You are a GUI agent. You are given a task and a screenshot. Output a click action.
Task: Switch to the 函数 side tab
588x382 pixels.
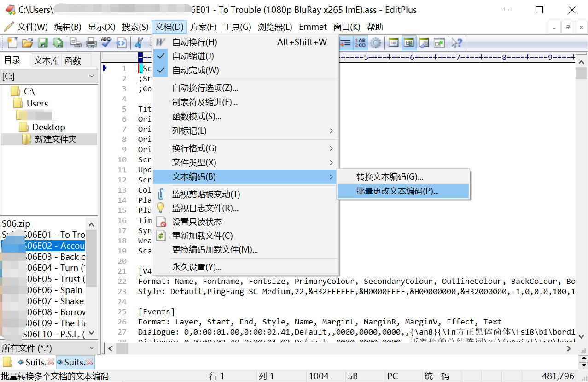73,60
